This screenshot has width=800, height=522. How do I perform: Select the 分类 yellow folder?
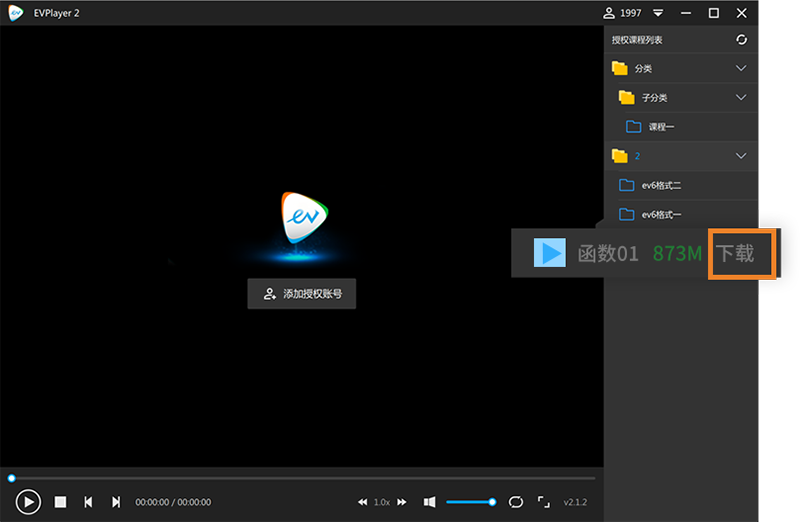pyautogui.click(x=619, y=68)
